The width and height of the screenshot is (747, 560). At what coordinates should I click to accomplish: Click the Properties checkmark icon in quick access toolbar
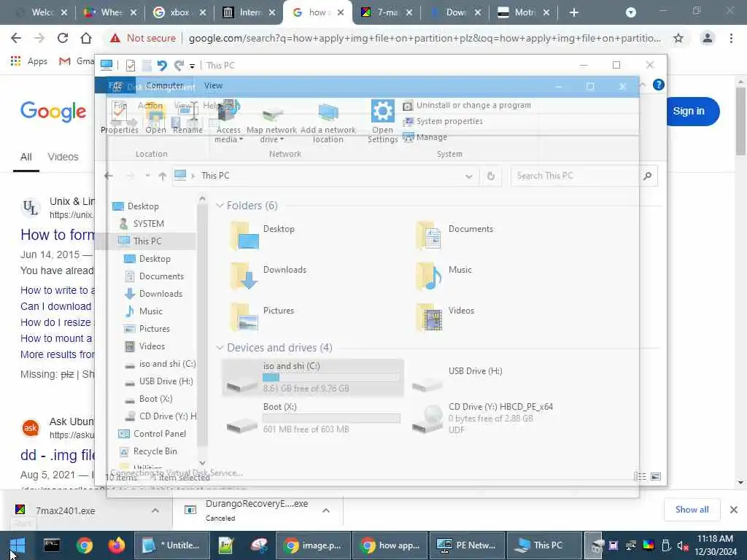click(x=130, y=65)
